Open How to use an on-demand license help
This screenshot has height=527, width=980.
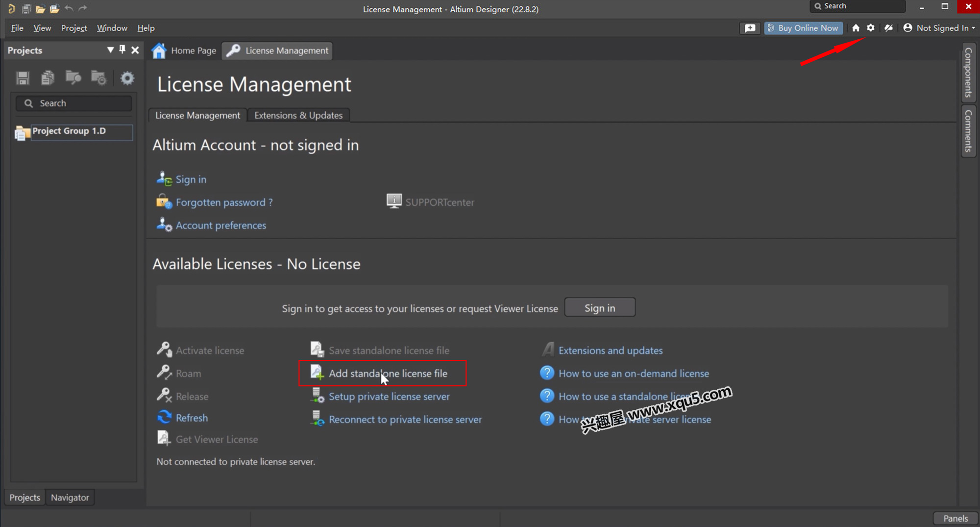(634, 374)
